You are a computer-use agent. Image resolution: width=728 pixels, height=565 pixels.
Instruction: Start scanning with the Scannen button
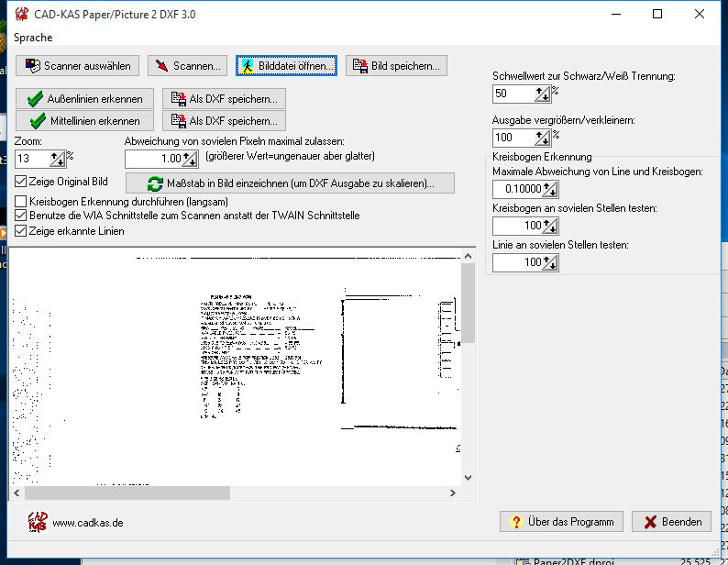pyautogui.click(x=188, y=66)
